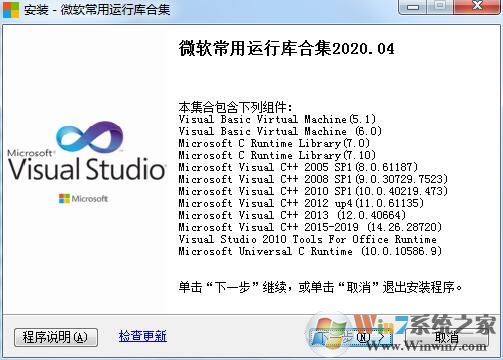Follow the 检查更新 check update link
The width and height of the screenshot is (503, 360).
143,336
